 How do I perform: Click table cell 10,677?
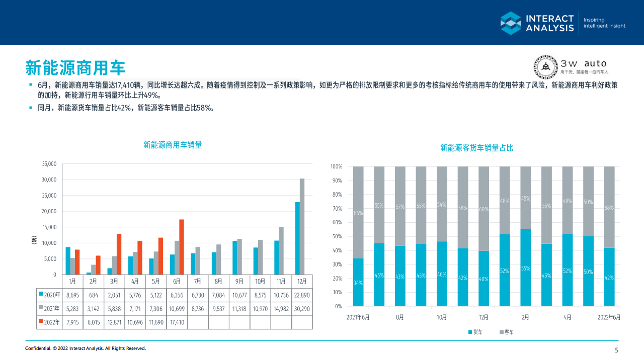coord(239,295)
